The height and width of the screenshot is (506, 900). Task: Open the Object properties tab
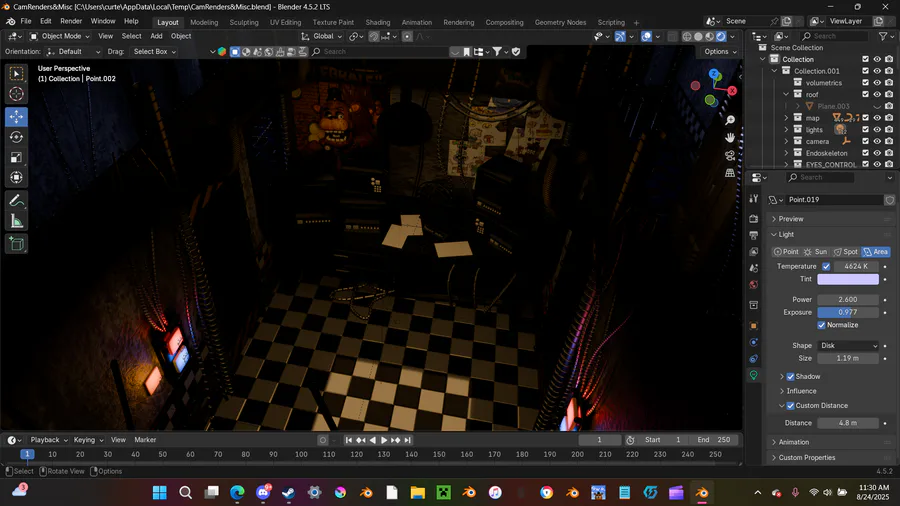point(754,326)
